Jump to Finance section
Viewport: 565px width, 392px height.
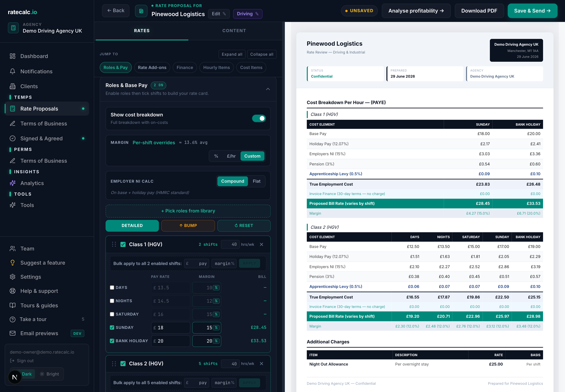coord(185,68)
